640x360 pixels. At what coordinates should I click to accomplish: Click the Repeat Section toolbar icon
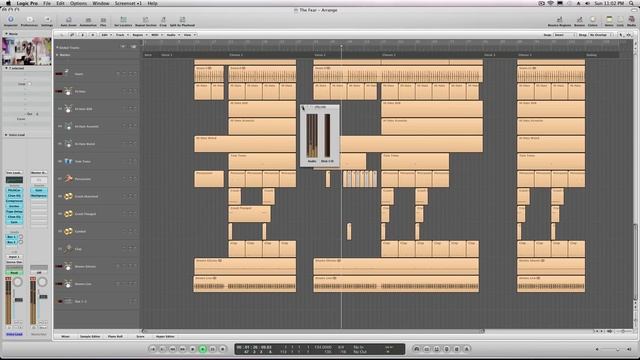[145, 20]
